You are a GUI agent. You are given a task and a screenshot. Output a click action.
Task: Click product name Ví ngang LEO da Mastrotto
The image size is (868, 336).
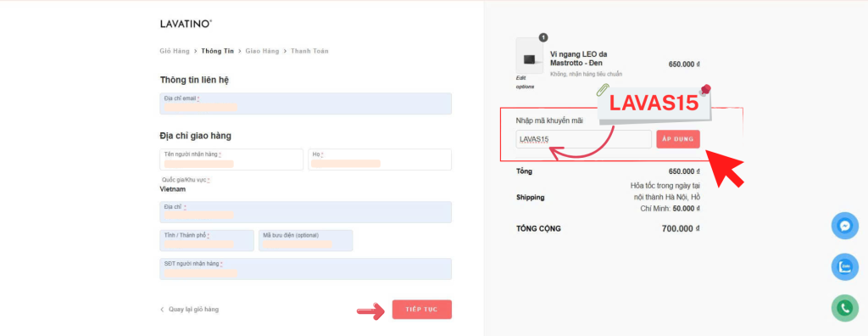coord(579,59)
